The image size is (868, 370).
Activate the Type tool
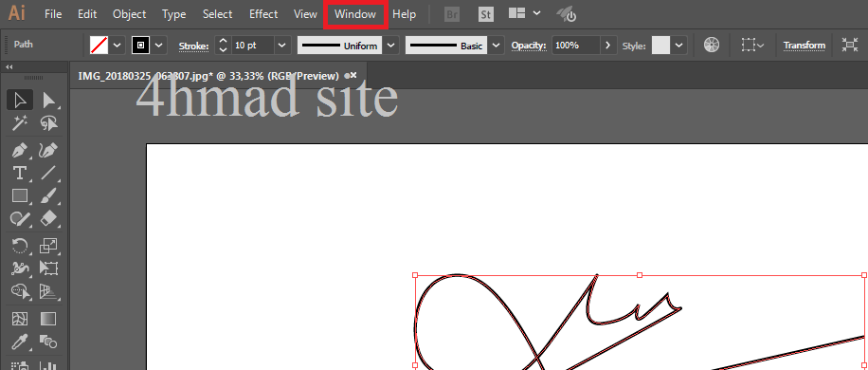click(x=20, y=173)
